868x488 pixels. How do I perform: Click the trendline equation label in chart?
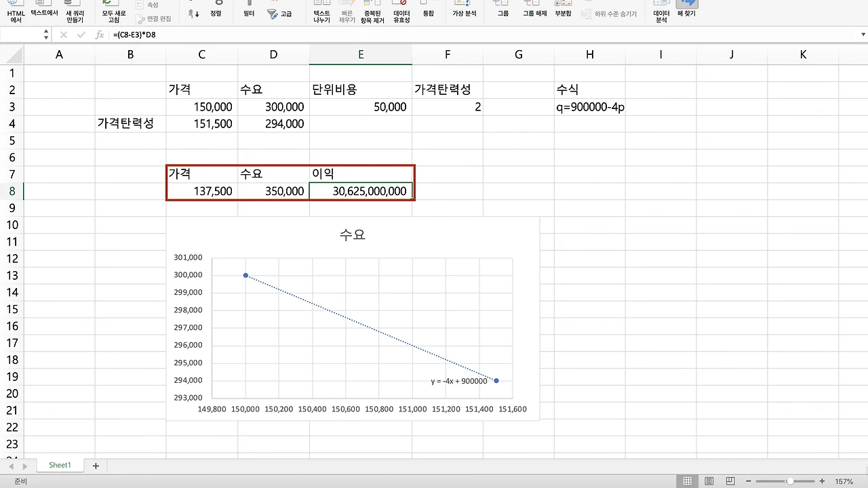[x=459, y=381]
